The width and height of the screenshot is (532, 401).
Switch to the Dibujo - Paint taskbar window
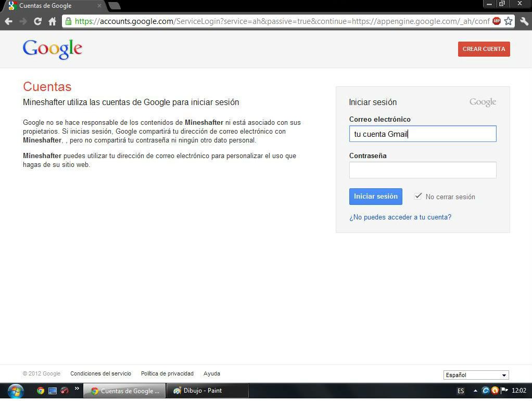point(207,391)
